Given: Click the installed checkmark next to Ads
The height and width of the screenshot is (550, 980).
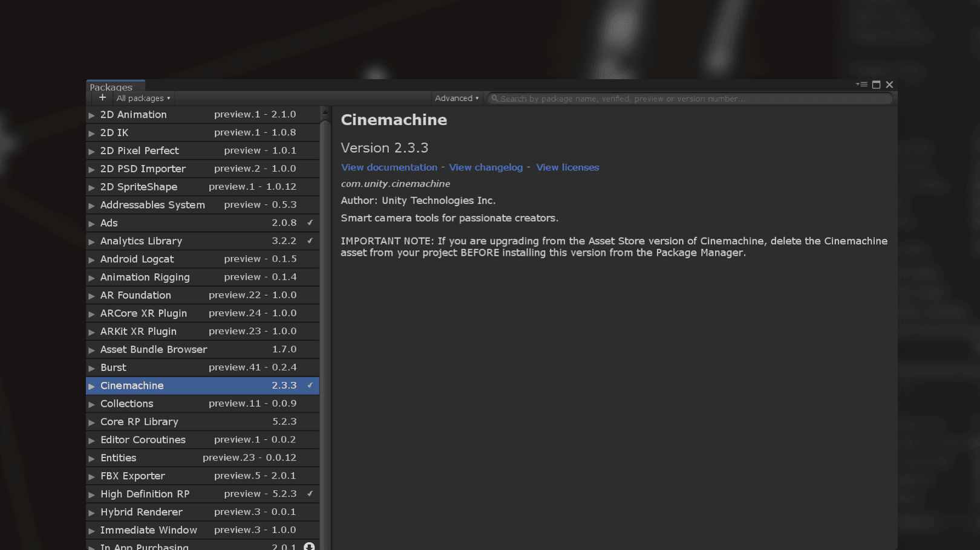Looking at the screenshot, I should click(310, 223).
